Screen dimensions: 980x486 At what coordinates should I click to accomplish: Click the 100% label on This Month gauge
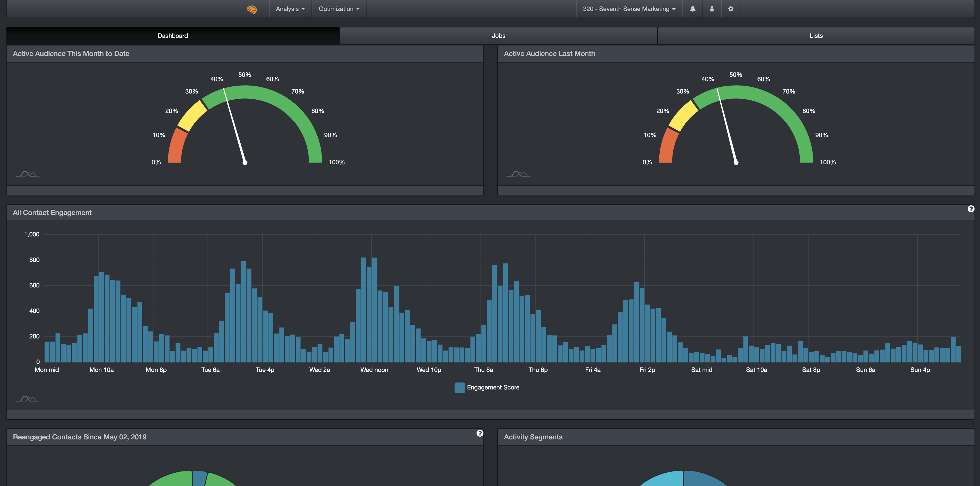[x=337, y=162]
